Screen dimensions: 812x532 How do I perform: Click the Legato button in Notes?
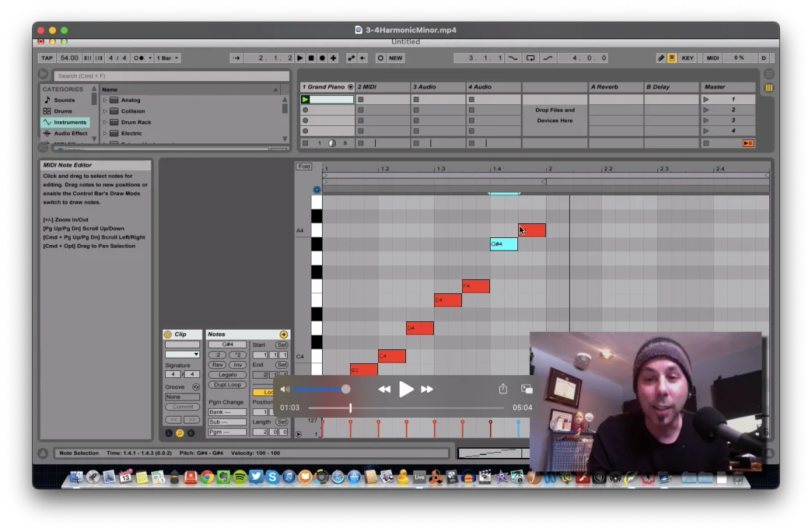pos(227,374)
